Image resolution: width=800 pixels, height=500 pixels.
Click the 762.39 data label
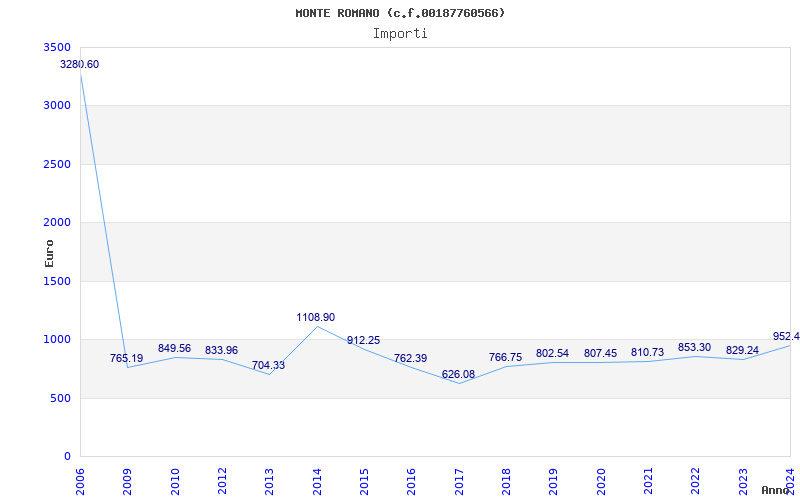pos(411,359)
